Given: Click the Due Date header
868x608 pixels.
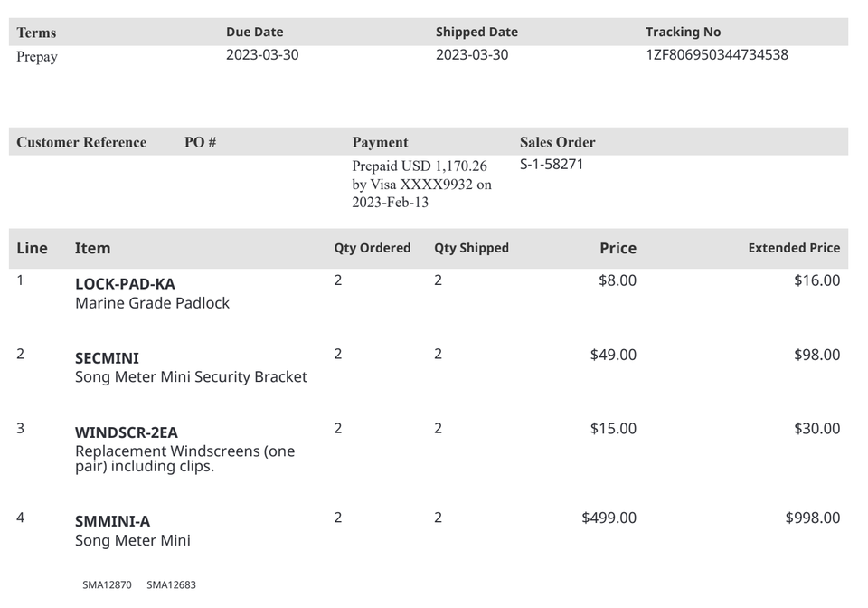Looking at the screenshot, I should pos(254,33).
